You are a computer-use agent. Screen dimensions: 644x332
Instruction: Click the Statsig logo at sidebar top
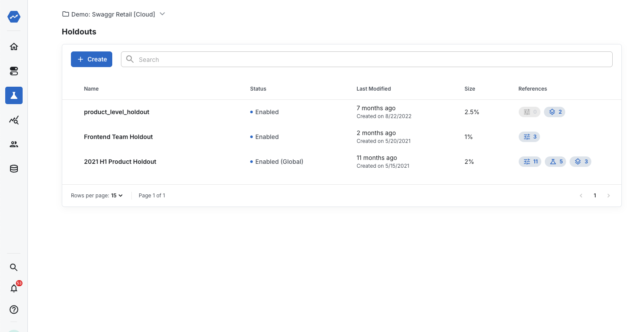click(x=13, y=17)
